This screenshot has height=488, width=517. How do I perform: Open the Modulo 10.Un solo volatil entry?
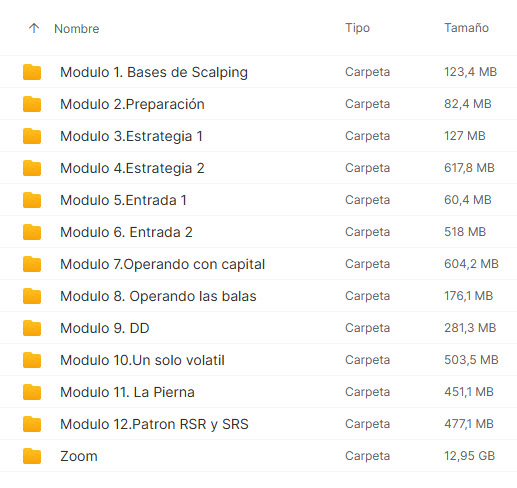[x=142, y=360]
